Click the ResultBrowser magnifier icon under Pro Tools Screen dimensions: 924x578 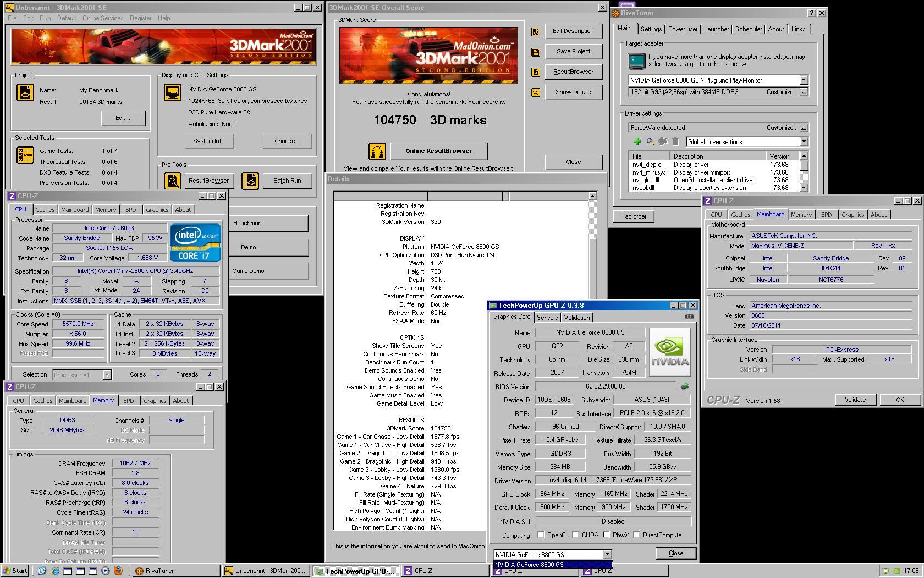click(x=173, y=181)
